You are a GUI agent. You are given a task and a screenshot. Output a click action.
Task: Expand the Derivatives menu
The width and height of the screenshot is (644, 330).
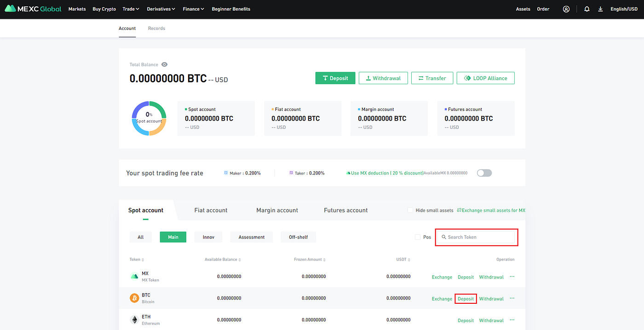pyautogui.click(x=161, y=9)
